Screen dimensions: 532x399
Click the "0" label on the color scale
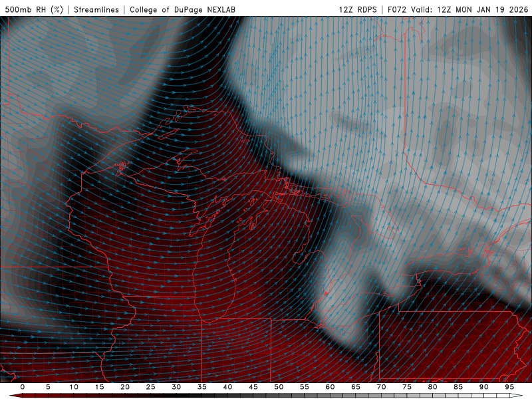tap(23, 387)
